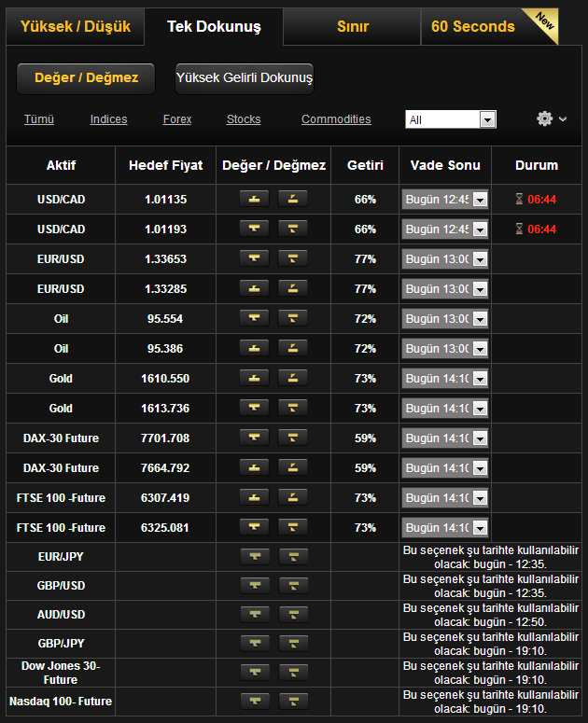Viewport: 588px width, 723px height.
Task: Click the Tümü filter link
Action: point(39,119)
